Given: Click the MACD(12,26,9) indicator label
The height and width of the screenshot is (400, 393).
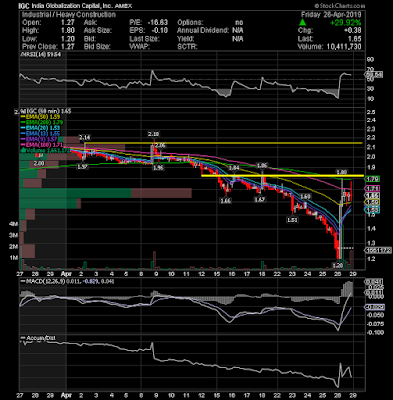Looking at the screenshot, I should [x=67, y=282].
